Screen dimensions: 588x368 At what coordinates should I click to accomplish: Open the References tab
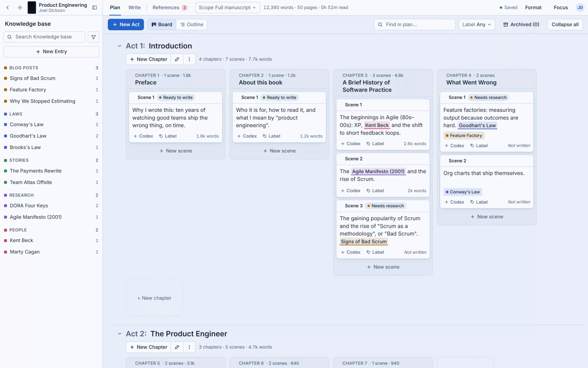(170, 8)
